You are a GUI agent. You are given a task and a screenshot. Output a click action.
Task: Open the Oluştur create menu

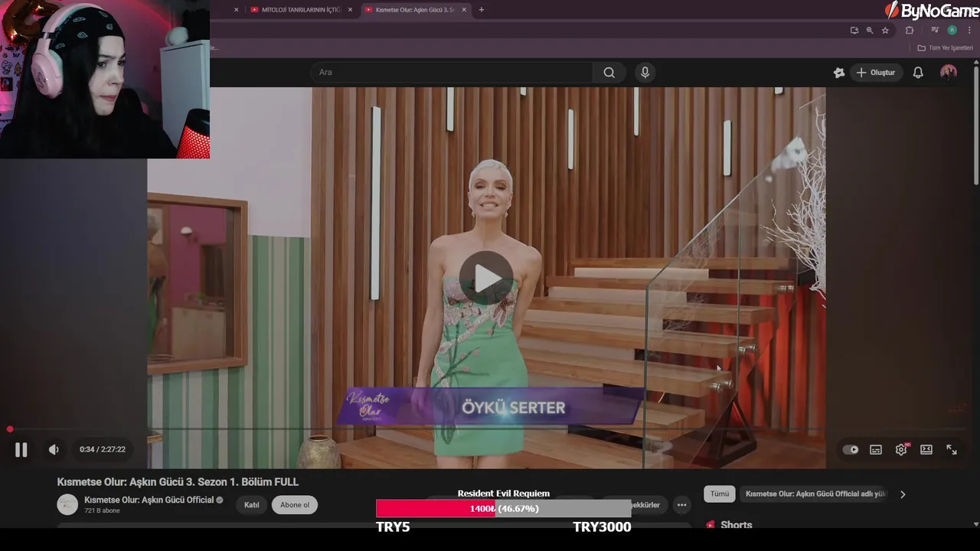pos(876,73)
